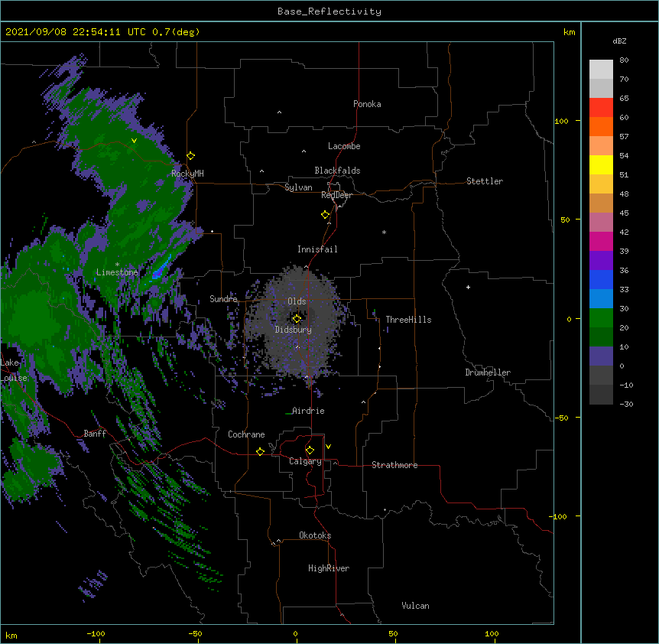Click the HighRiver town label
The image size is (659, 644).
tap(329, 568)
